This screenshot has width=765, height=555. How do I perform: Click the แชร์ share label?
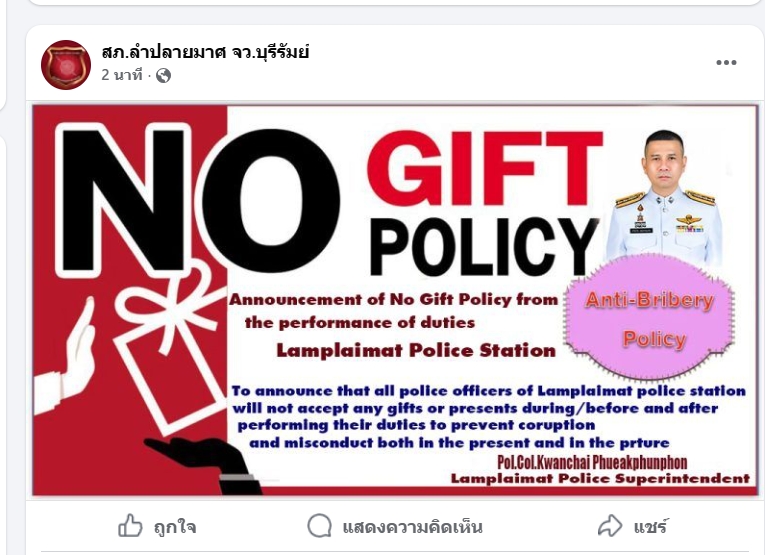[650, 527]
